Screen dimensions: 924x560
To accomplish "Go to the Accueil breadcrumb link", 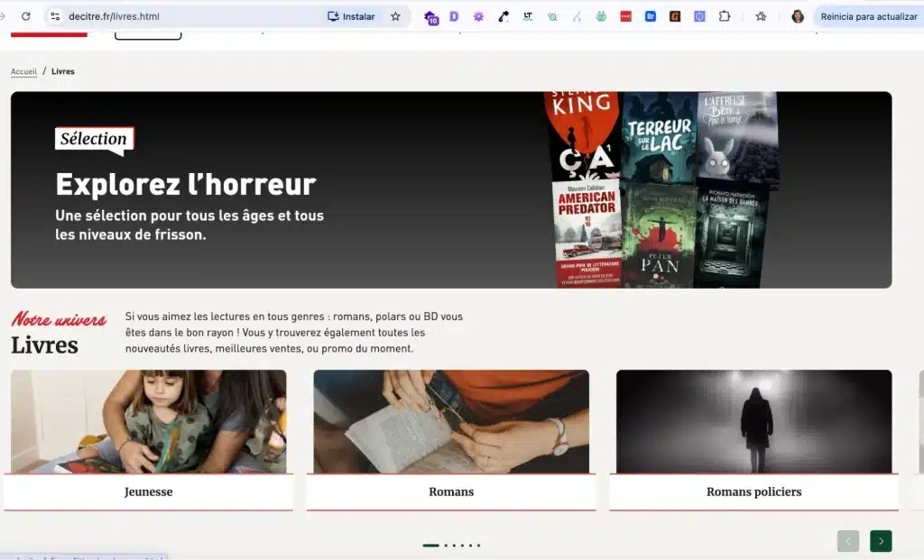I will pyautogui.click(x=23, y=71).
